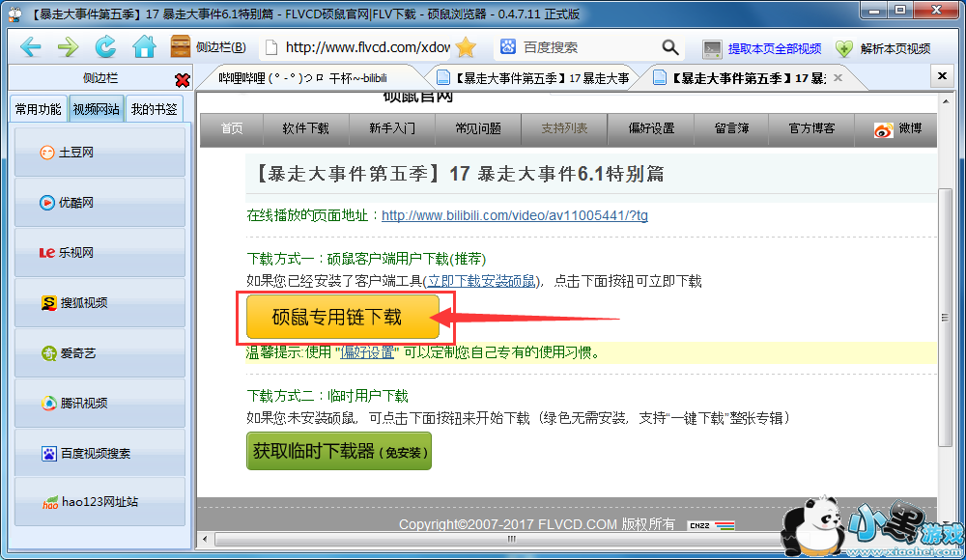The image size is (966, 560).
Task: Switch to the middle 暴走大事件第五季 tab
Action: pyautogui.click(x=533, y=77)
